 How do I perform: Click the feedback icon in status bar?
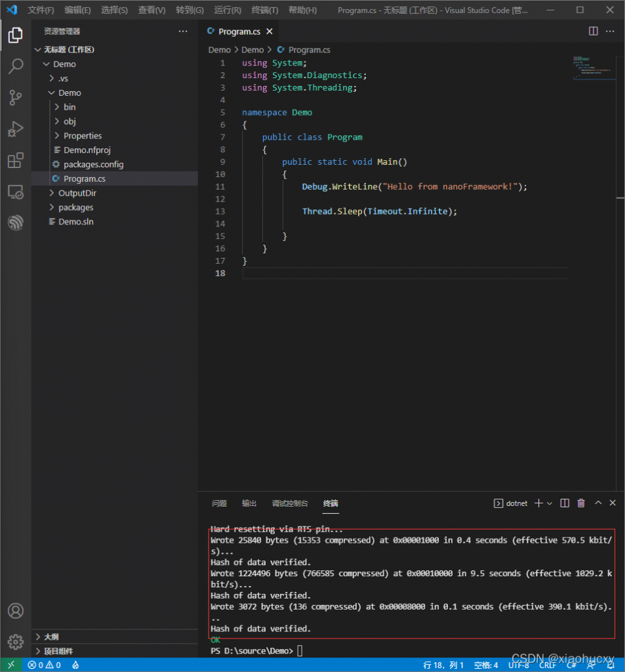(x=591, y=665)
